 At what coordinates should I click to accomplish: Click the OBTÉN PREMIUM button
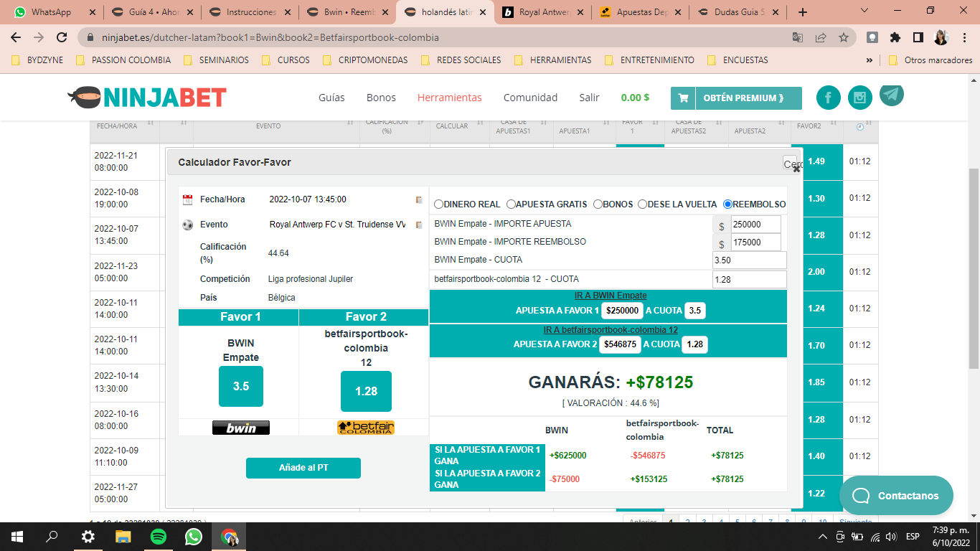(x=736, y=98)
